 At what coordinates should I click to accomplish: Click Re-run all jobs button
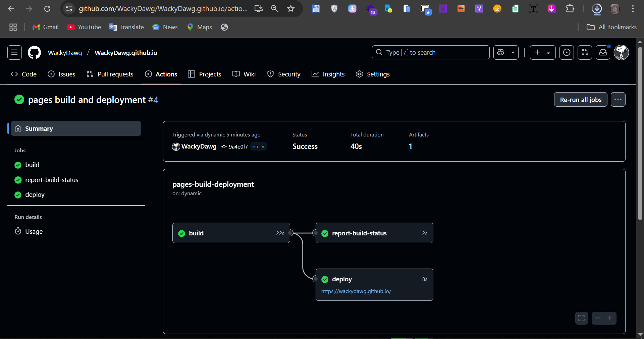tap(581, 100)
